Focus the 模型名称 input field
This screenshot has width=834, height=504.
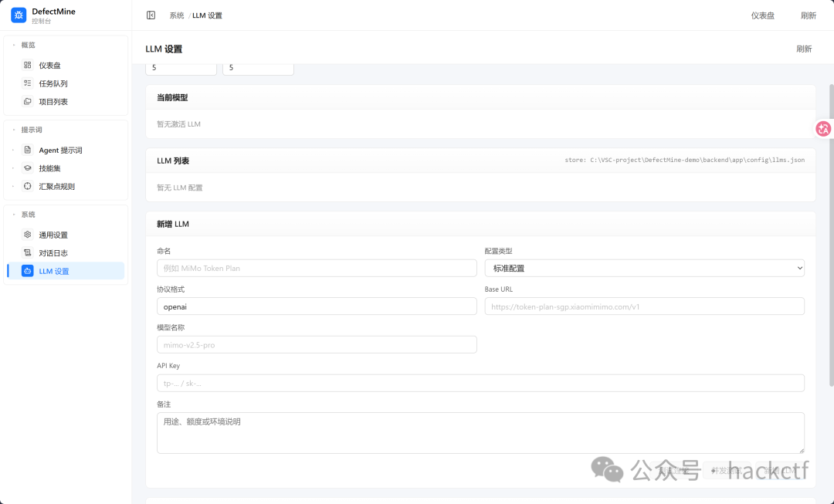317,344
